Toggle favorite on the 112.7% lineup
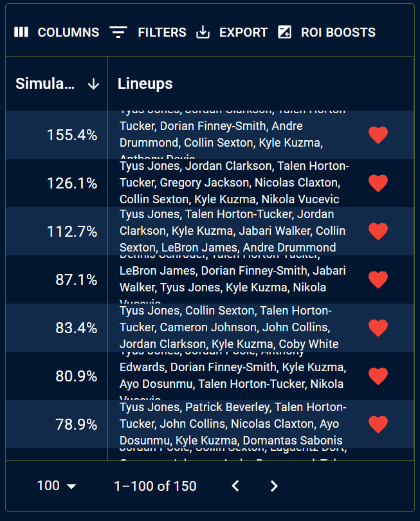This screenshot has height=521, width=420. [x=378, y=232]
